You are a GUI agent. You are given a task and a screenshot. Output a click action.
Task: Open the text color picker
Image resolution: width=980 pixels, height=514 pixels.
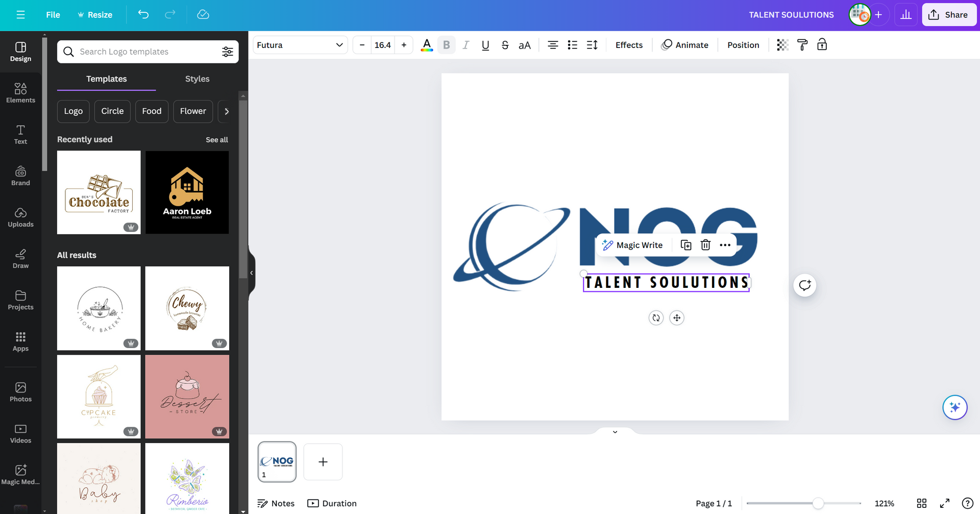tap(427, 45)
